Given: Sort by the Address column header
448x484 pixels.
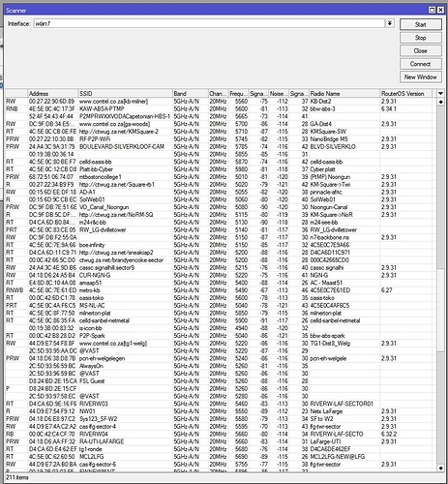Looking at the screenshot, I should click(x=53, y=94).
